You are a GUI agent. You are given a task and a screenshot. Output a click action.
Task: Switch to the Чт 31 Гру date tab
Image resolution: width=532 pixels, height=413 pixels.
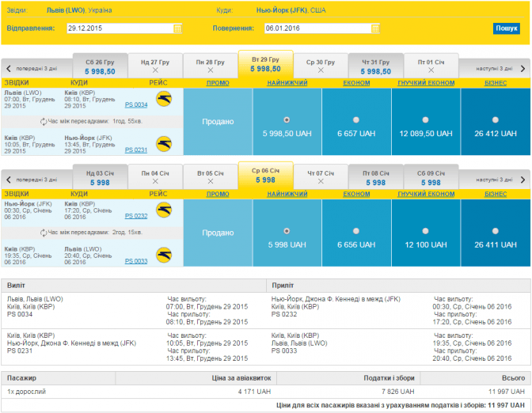(x=376, y=66)
